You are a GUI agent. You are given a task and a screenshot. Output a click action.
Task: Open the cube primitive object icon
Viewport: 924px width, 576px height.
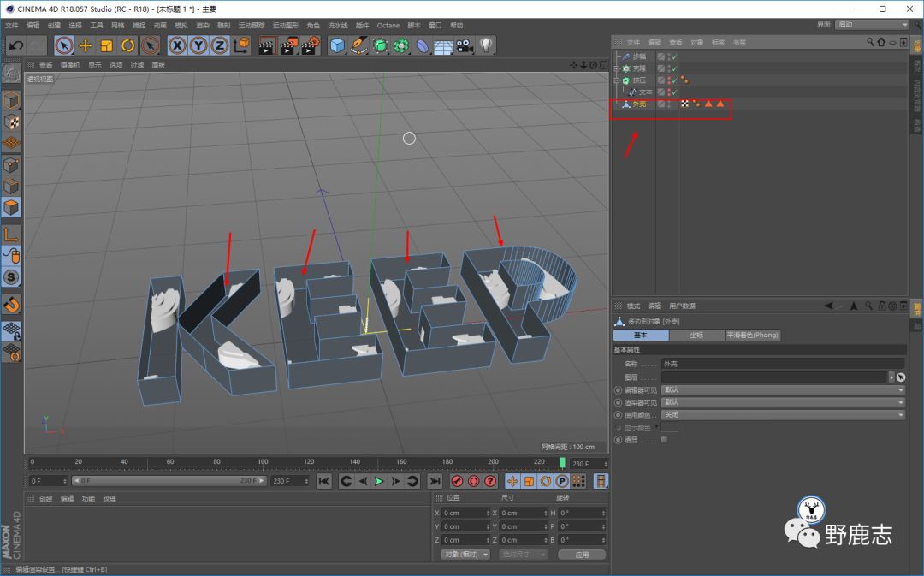point(338,45)
